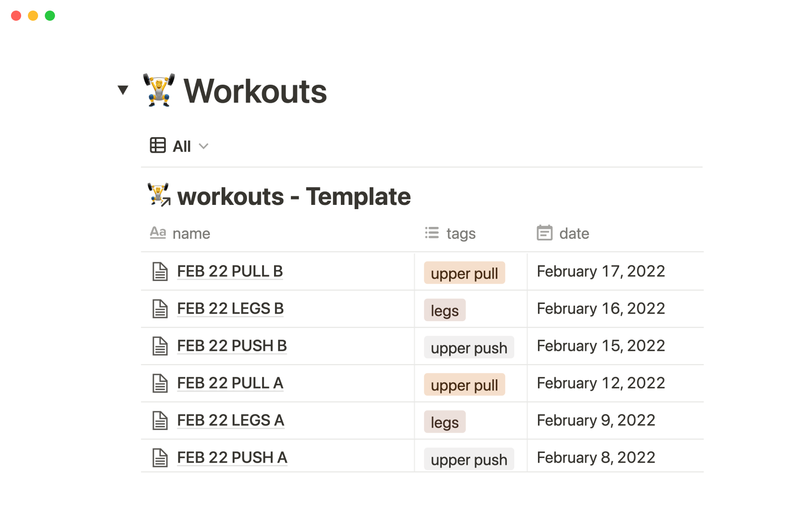Viewport: 812px width, 508px height.
Task: Click the page icon beside FEB 22 LEGS A
Action: click(160, 420)
